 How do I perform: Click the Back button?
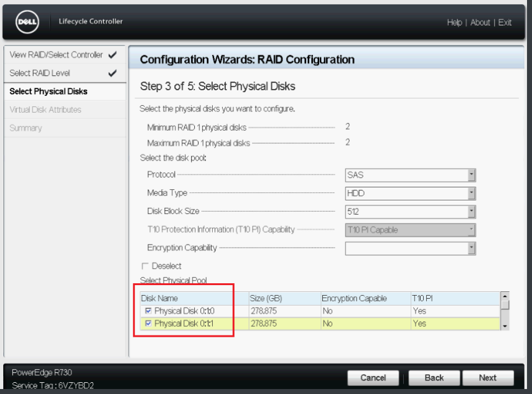tap(434, 378)
